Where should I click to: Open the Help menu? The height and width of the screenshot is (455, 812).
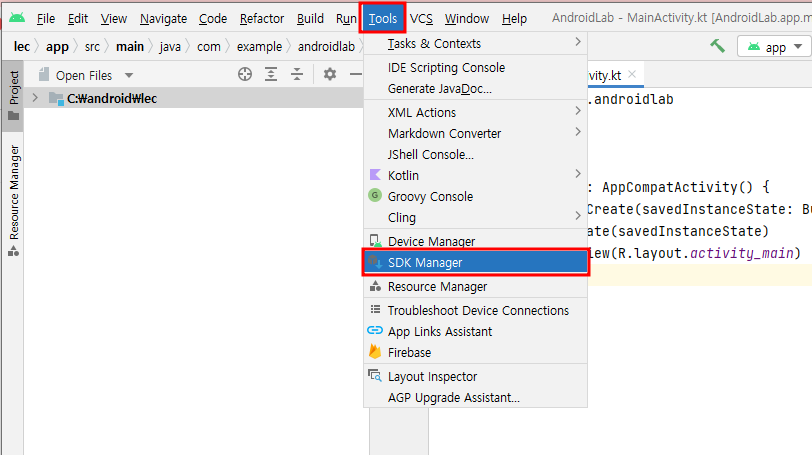click(x=514, y=19)
